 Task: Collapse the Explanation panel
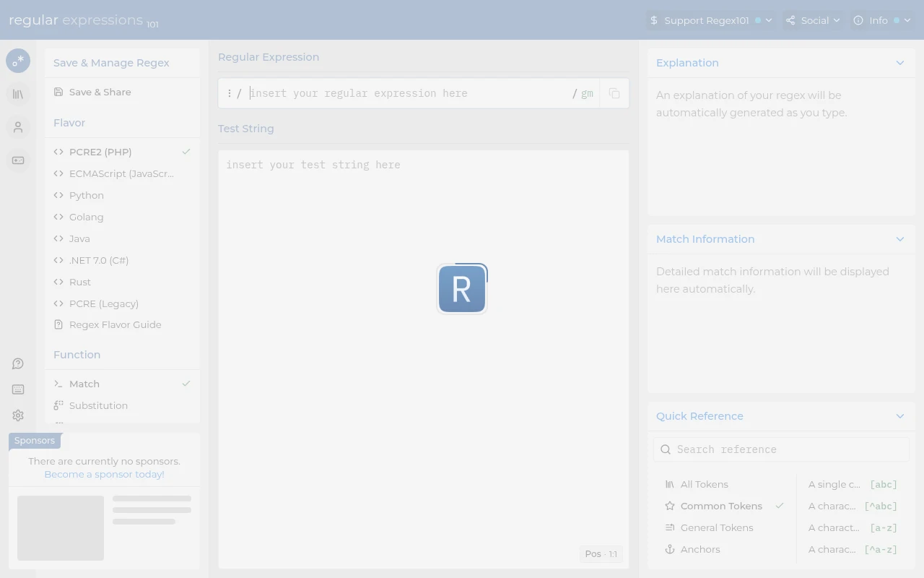(x=899, y=63)
